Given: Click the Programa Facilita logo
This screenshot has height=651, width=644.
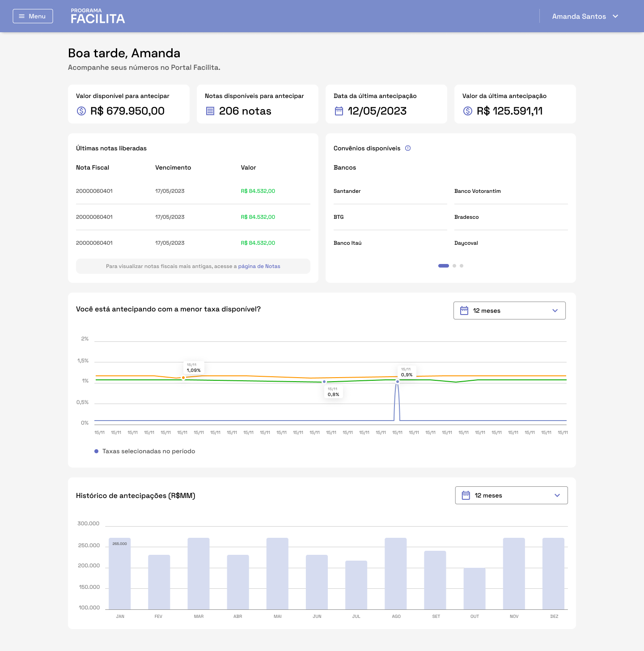Looking at the screenshot, I should (97, 16).
